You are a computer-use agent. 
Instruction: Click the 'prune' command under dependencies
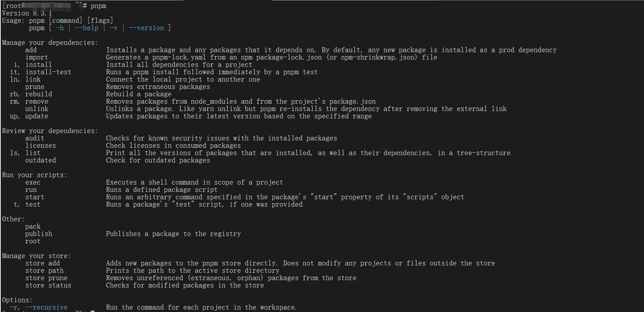click(x=35, y=87)
